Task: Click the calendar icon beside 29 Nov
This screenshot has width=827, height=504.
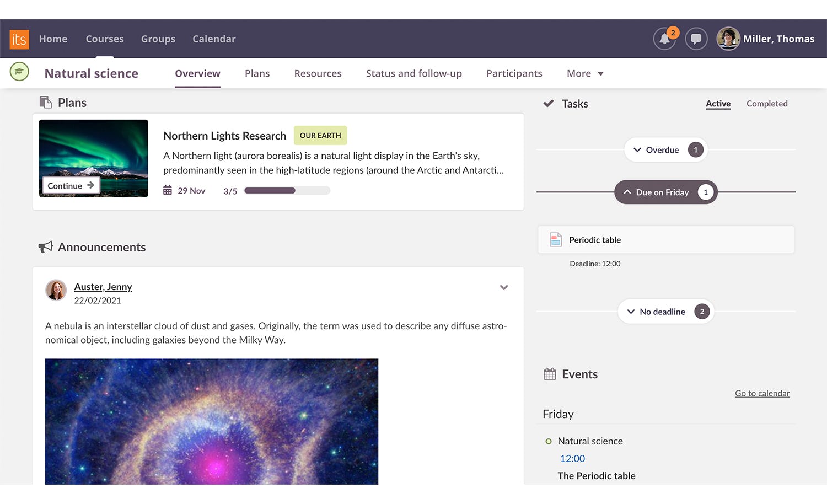Action: pyautogui.click(x=168, y=190)
